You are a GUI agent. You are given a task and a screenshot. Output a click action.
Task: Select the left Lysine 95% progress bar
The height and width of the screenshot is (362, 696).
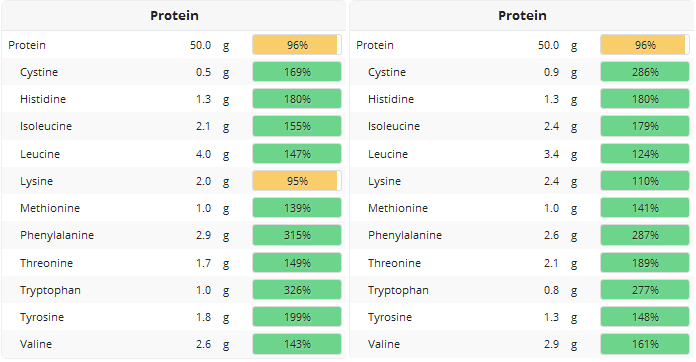[297, 181]
